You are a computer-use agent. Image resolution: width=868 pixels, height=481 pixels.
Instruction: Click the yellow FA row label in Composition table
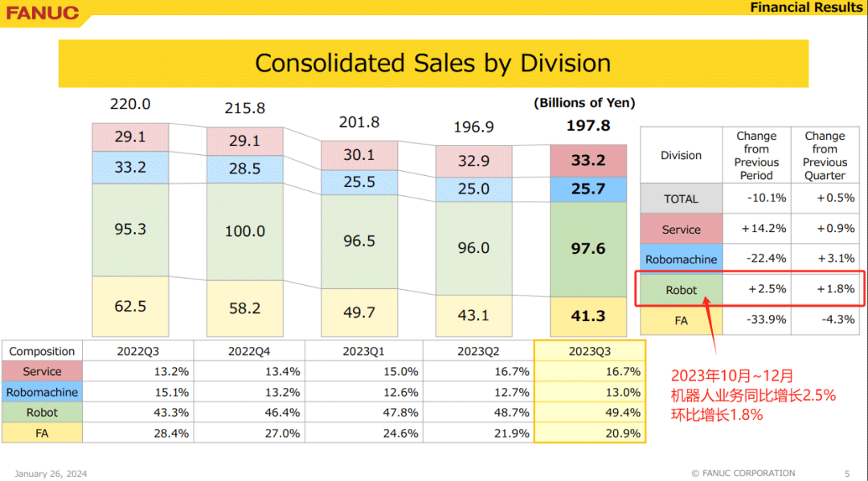(42, 433)
